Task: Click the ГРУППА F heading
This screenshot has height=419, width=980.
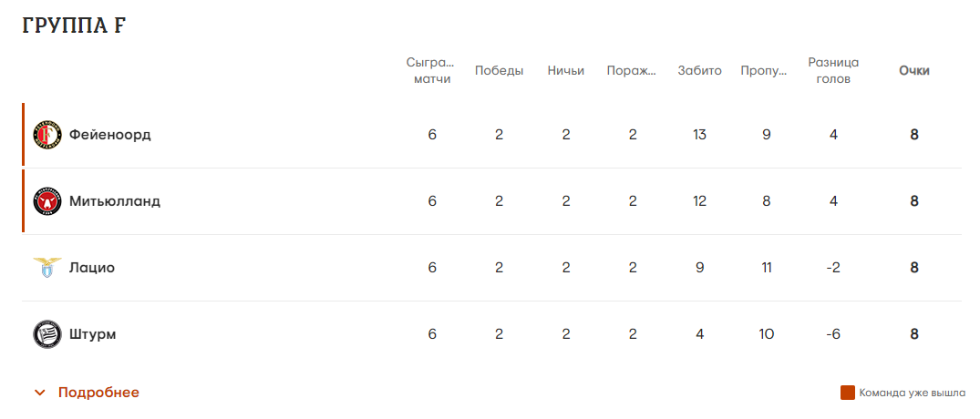Action: point(73,26)
